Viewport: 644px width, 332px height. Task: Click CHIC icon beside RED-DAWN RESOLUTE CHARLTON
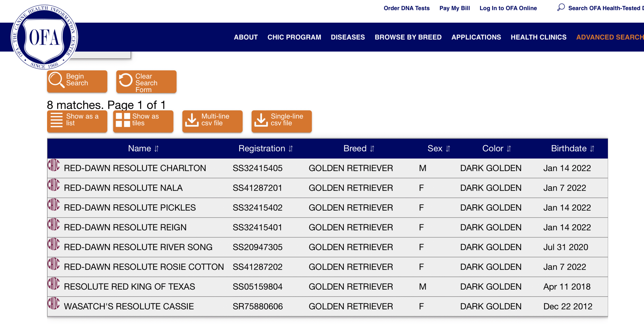(x=54, y=165)
